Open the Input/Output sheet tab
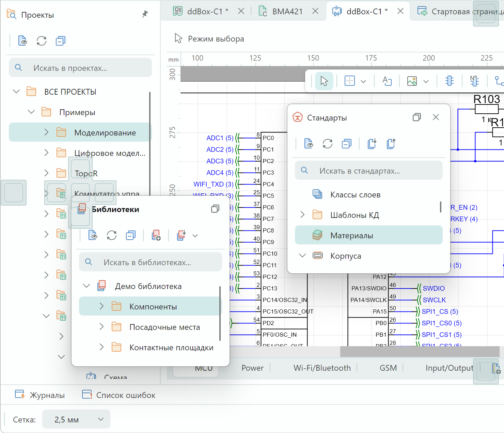This screenshot has width=504, height=433. (449, 368)
